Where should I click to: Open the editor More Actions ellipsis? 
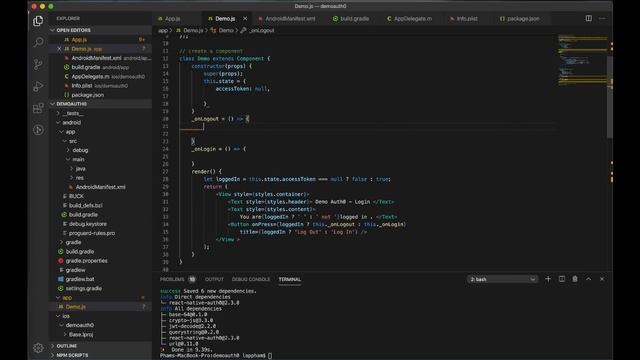602,18
